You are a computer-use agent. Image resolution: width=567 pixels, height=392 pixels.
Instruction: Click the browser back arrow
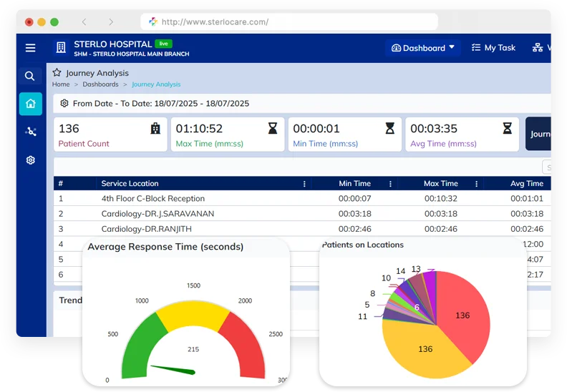point(84,22)
